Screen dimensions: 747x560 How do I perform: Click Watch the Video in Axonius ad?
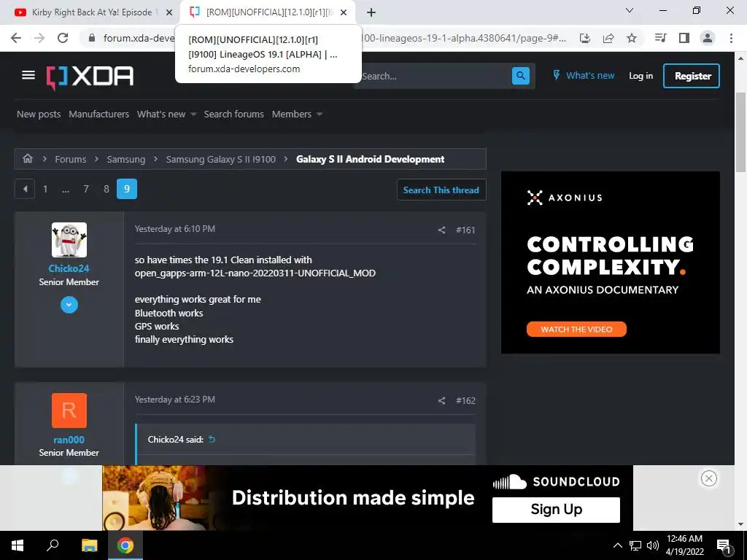coord(576,329)
